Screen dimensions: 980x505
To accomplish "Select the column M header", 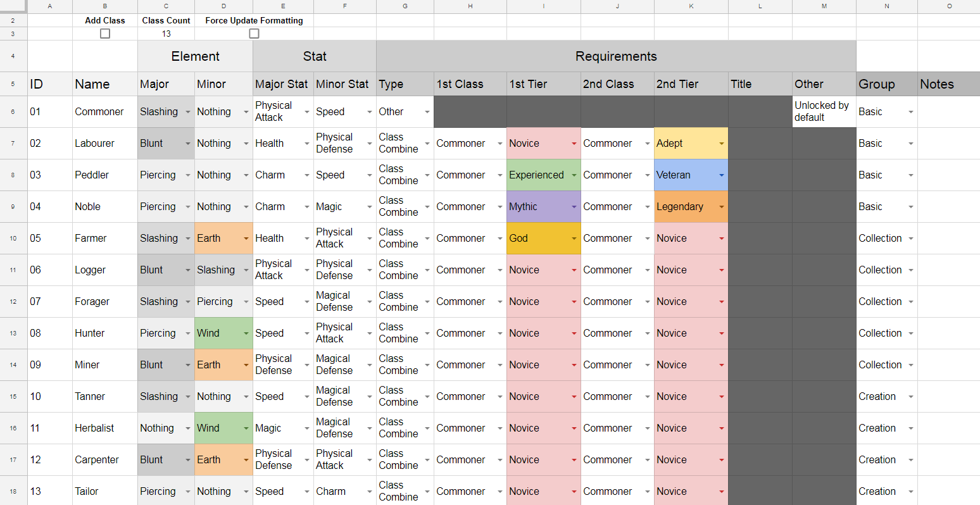I will pos(824,6).
